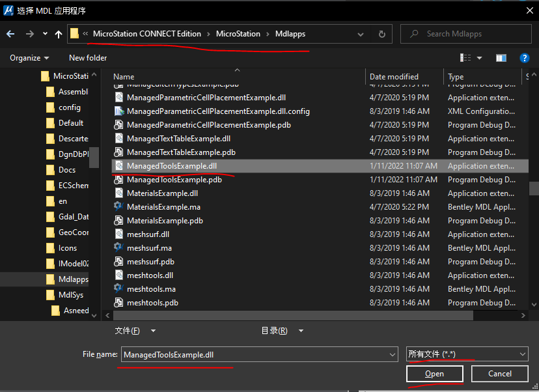Viewport: 539px width, 392px height.
Task: Click the folder icon in address bar
Action: 74,34
